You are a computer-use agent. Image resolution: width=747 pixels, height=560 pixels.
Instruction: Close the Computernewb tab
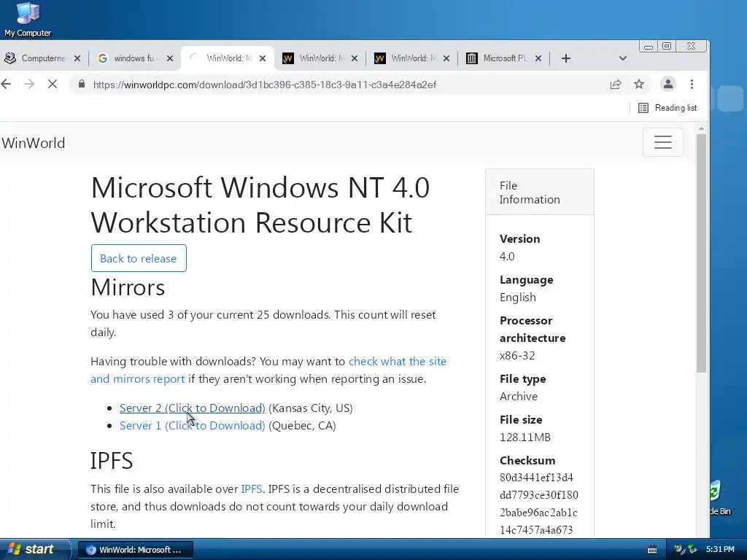(x=77, y=58)
